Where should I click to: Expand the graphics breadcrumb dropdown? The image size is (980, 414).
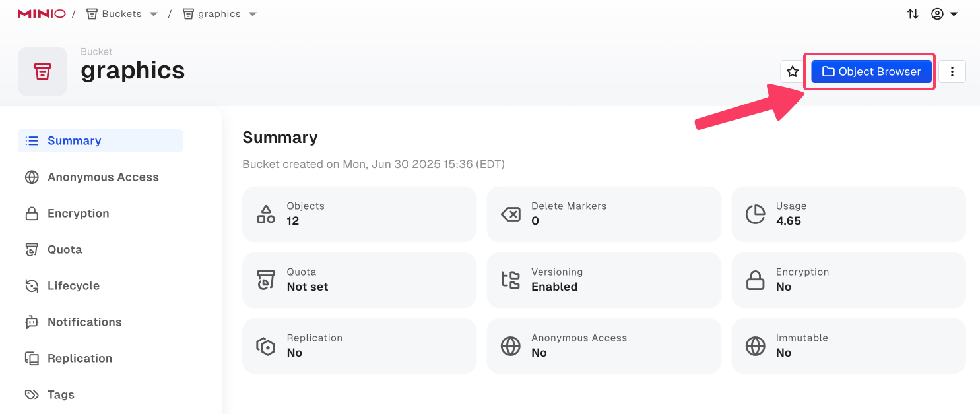(253, 15)
